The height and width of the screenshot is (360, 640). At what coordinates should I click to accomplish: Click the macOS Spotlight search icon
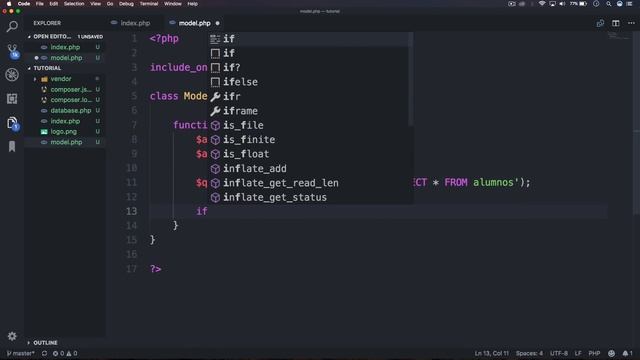(609, 4)
